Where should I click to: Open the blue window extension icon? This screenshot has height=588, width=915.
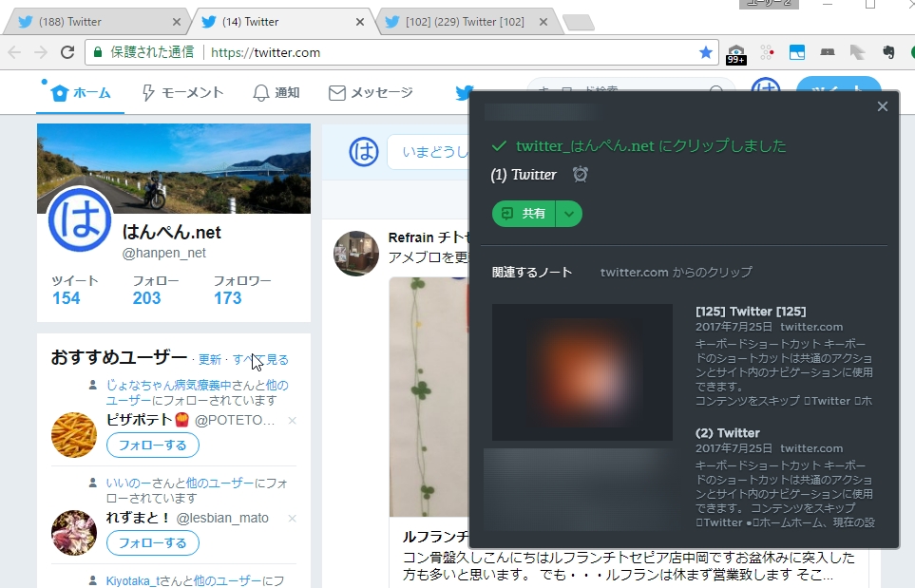[x=797, y=52]
